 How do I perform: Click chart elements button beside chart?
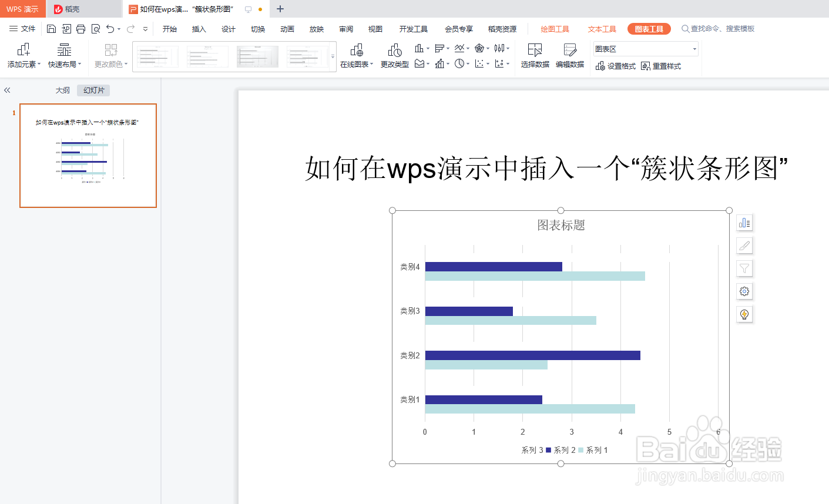744,223
